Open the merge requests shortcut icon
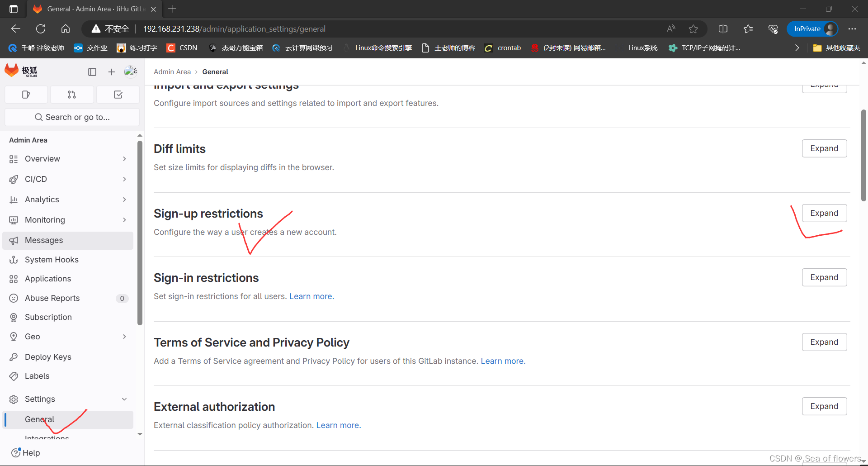This screenshot has width=868, height=466. (x=72, y=95)
